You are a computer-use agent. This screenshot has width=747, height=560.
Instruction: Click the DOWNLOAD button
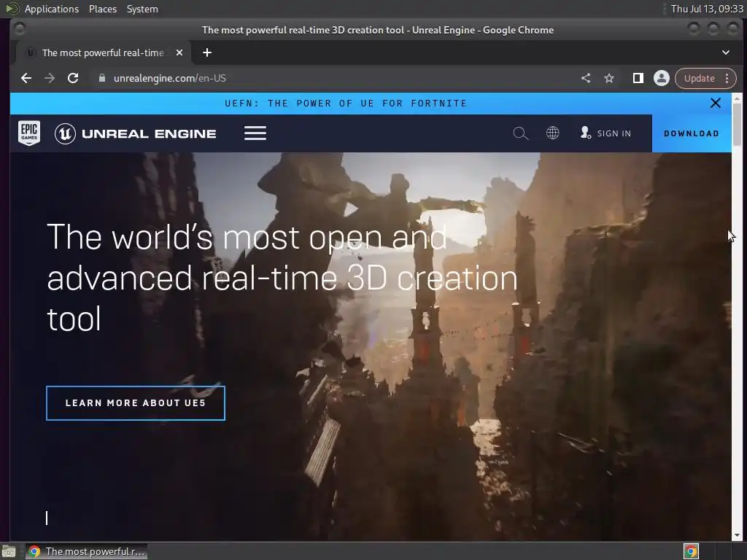[692, 133]
